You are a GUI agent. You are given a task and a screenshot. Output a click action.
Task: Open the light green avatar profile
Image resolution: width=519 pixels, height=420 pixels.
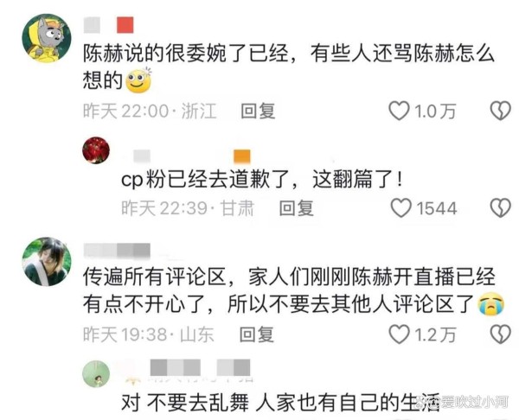[x=96, y=374]
